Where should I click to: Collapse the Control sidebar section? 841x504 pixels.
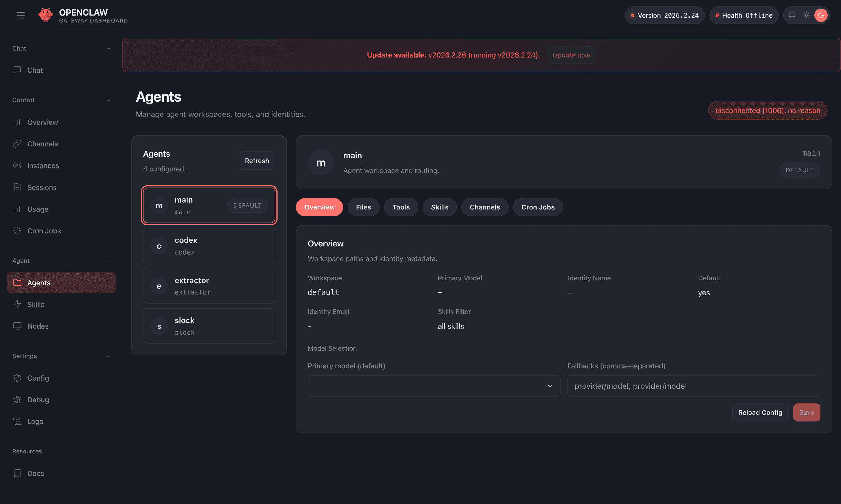pos(108,100)
